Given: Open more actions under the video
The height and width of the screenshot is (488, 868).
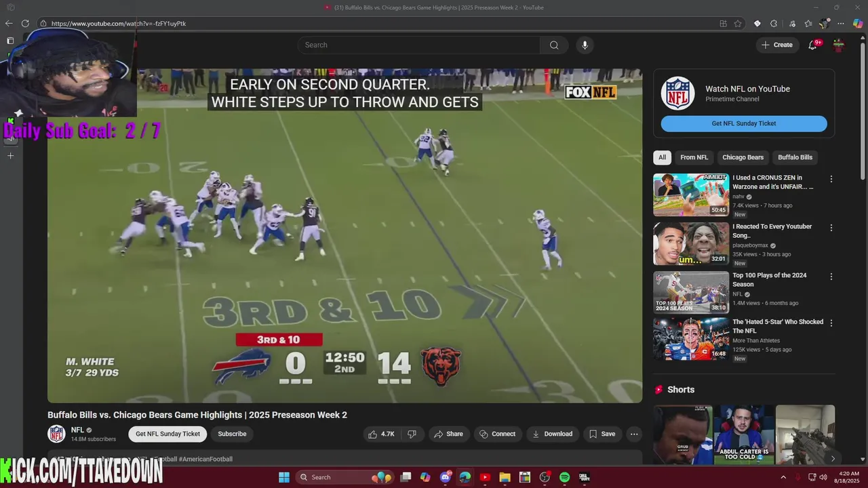Looking at the screenshot, I should coord(634,434).
